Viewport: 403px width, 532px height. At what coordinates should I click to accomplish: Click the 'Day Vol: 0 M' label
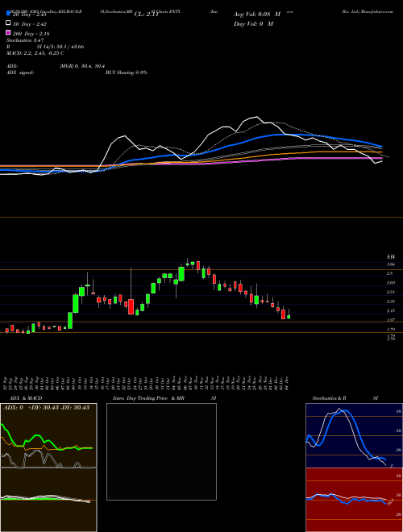(253, 23)
